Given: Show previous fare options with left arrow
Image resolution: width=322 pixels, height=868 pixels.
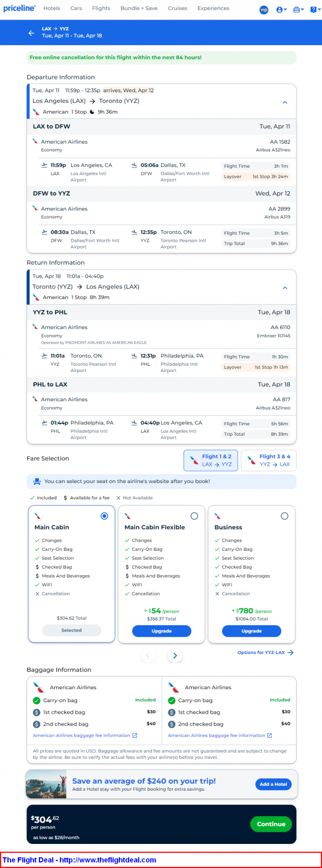Looking at the screenshot, I should point(148,656).
